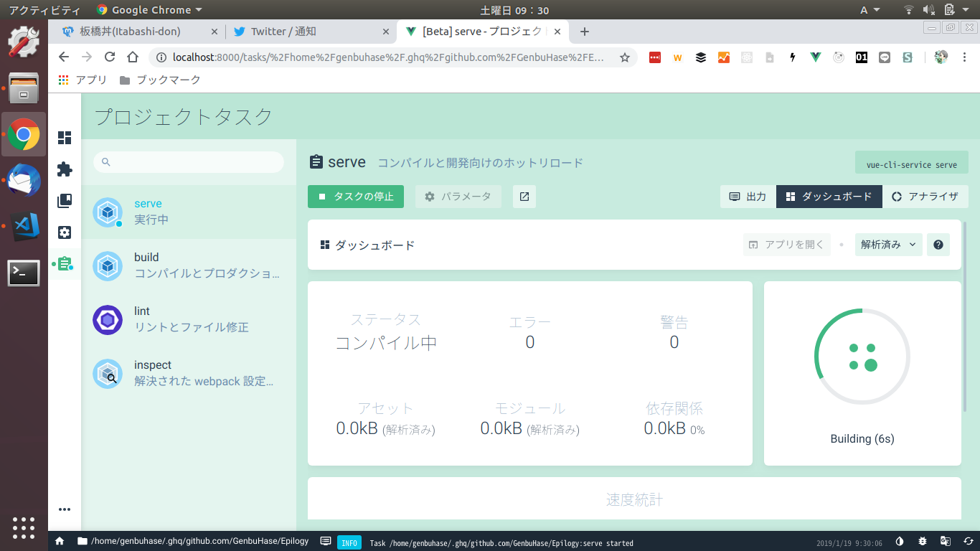This screenshot has height=551, width=980.
Task: Expand the 解析済み dropdown
Action: (x=888, y=245)
